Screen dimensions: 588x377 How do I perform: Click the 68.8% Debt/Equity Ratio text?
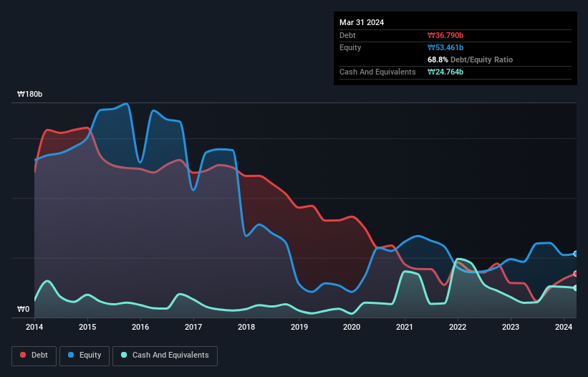(x=470, y=59)
